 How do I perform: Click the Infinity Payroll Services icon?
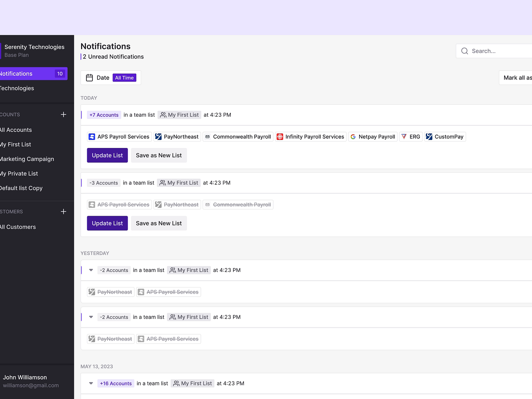tap(280, 136)
